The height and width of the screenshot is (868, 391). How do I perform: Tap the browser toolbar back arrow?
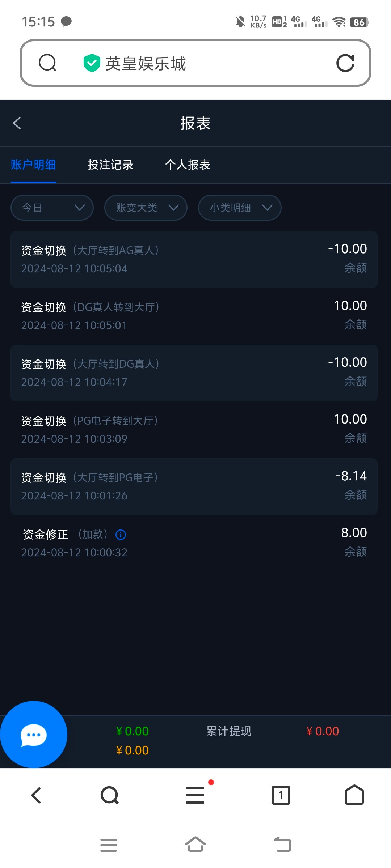[x=36, y=795]
